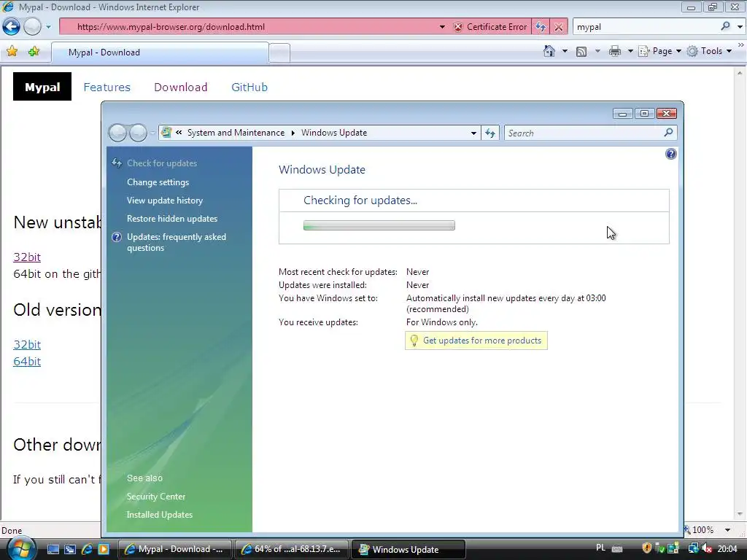Click the Internet Explorer address bar URL
Screen dimensions: 747x560
coord(171,27)
